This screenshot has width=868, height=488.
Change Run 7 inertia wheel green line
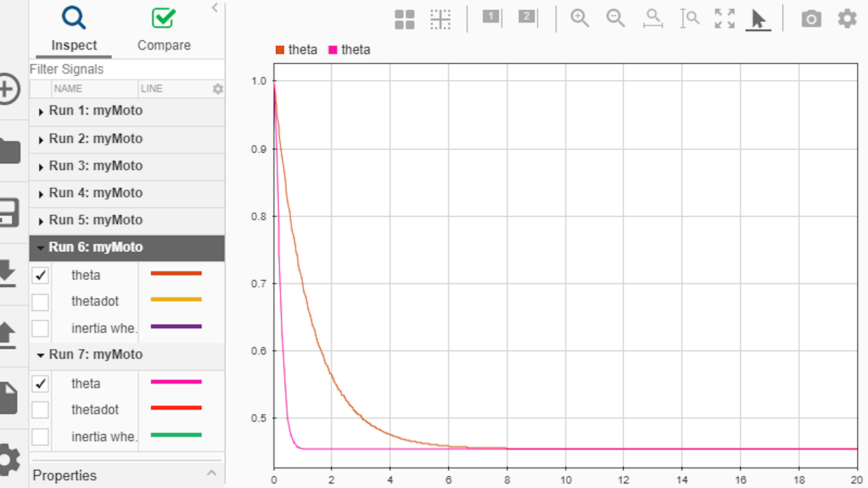point(176,435)
